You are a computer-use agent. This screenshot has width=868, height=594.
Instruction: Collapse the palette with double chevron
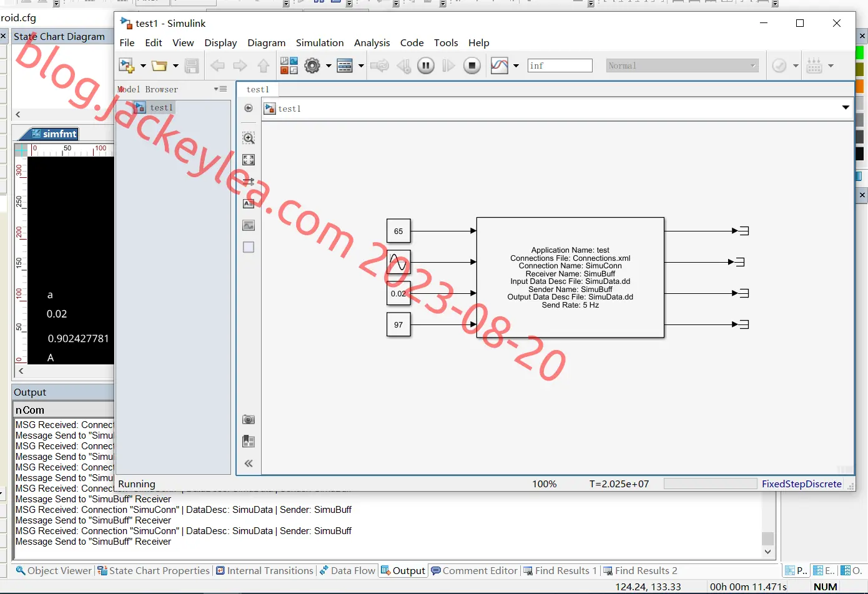(x=249, y=464)
